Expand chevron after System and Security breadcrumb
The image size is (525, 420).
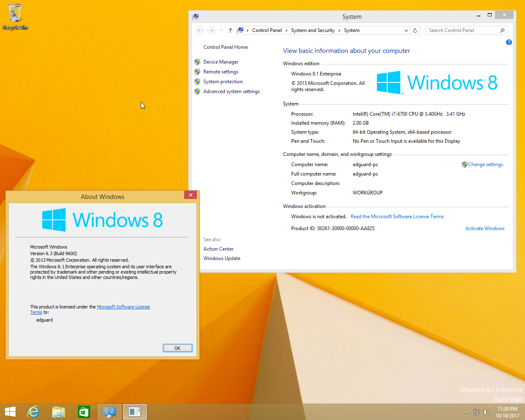tap(340, 30)
